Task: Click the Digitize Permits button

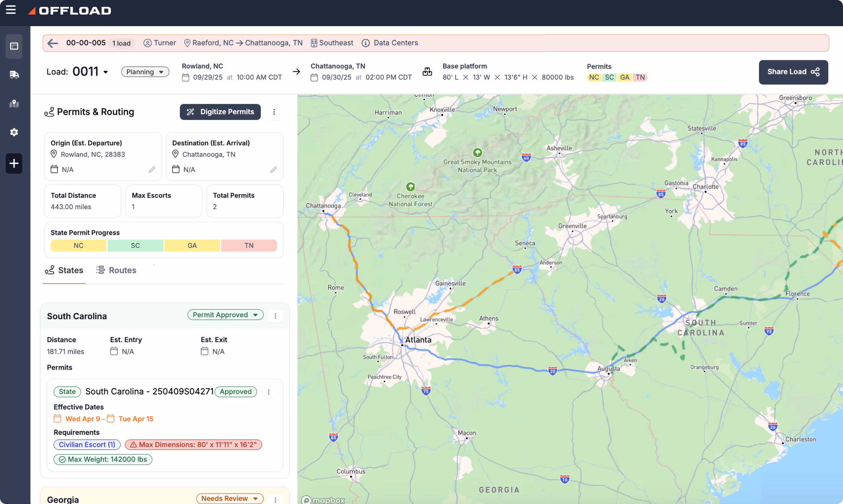Action: coord(220,112)
